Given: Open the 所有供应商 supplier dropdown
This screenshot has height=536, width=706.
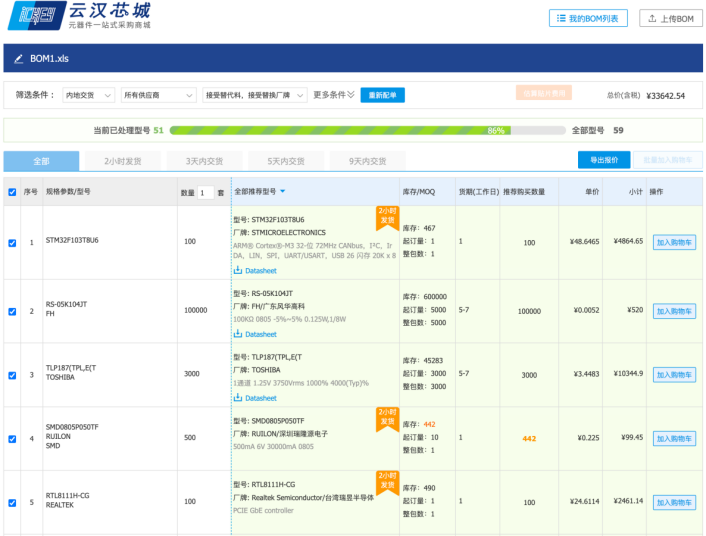Looking at the screenshot, I should point(157,95).
